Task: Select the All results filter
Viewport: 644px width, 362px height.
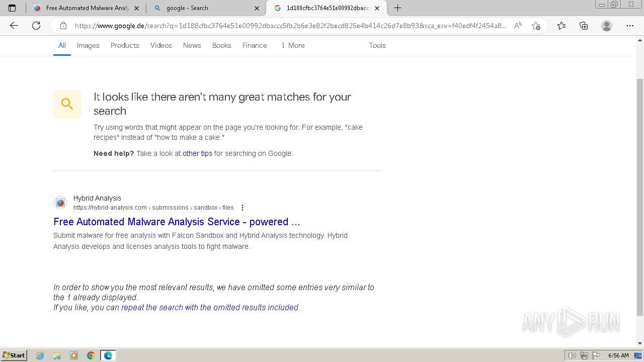Action: (x=62, y=45)
